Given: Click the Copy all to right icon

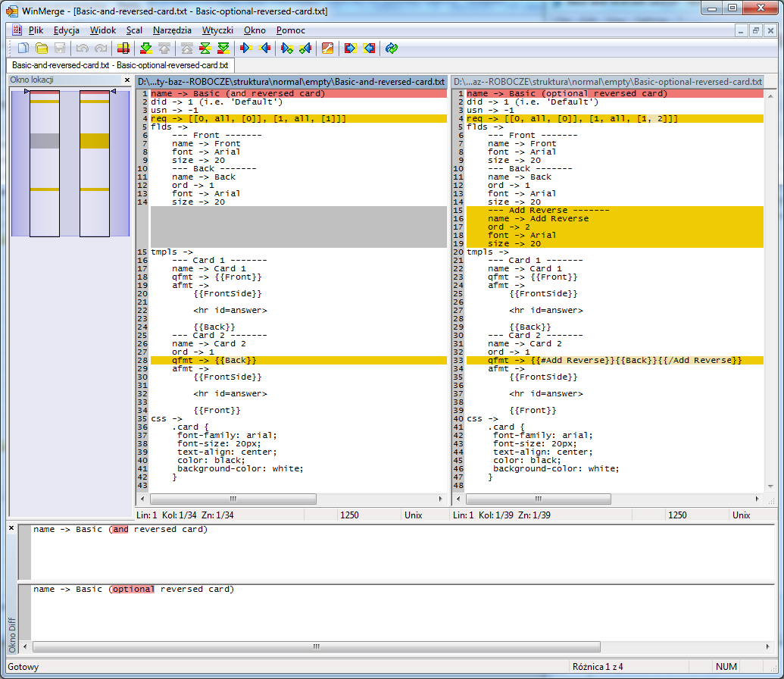Looking at the screenshot, I should 350,48.
